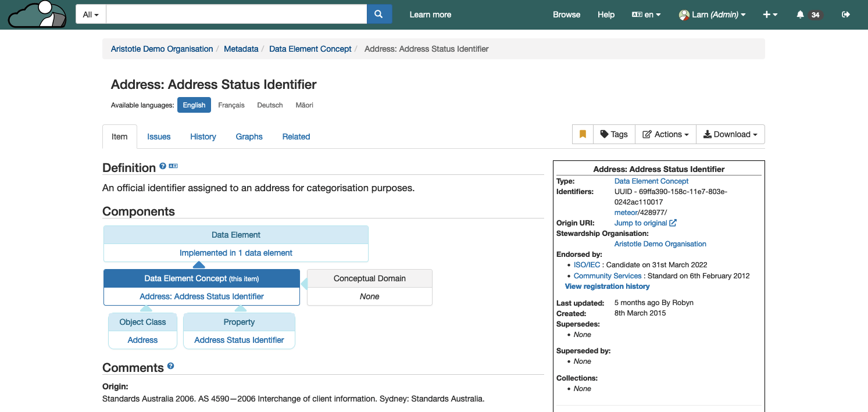Open the notifications bell icon

tap(801, 15)
